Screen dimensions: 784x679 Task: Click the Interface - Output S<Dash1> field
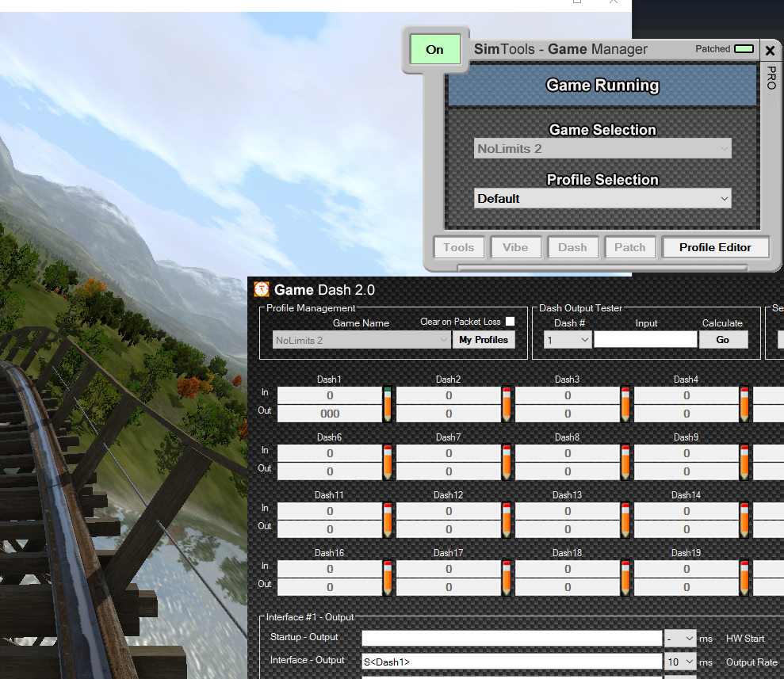coord(511,662)
